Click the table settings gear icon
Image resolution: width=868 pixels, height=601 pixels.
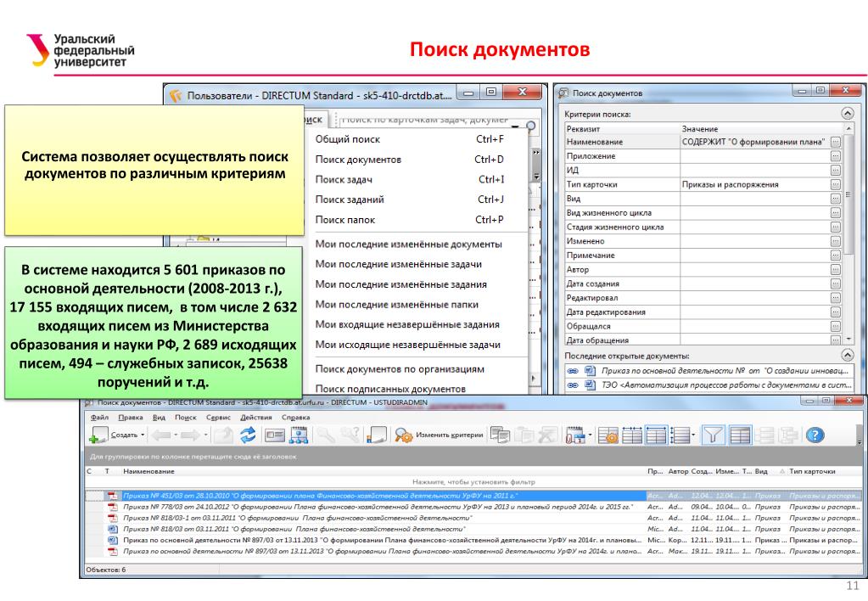608,435
